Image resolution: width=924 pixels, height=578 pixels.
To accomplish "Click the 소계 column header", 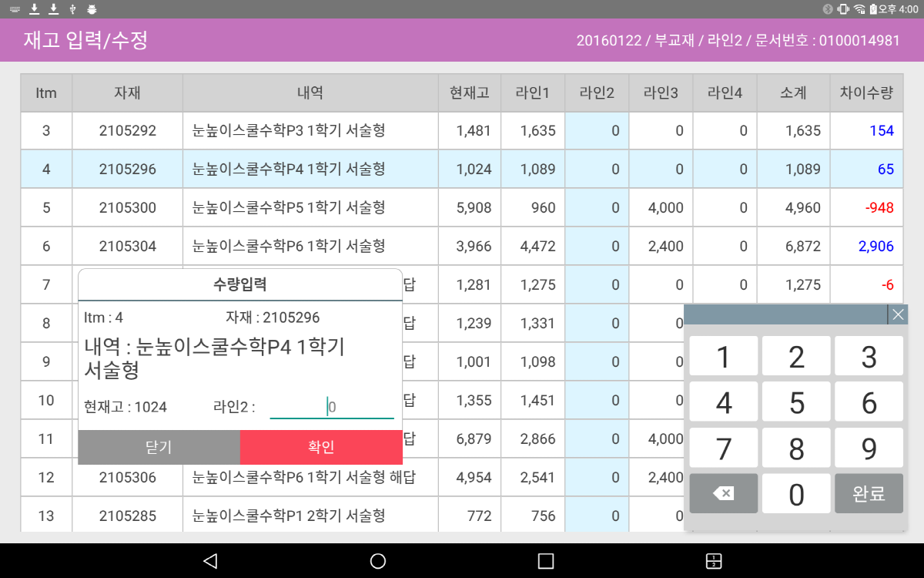I will coord(793,93).
